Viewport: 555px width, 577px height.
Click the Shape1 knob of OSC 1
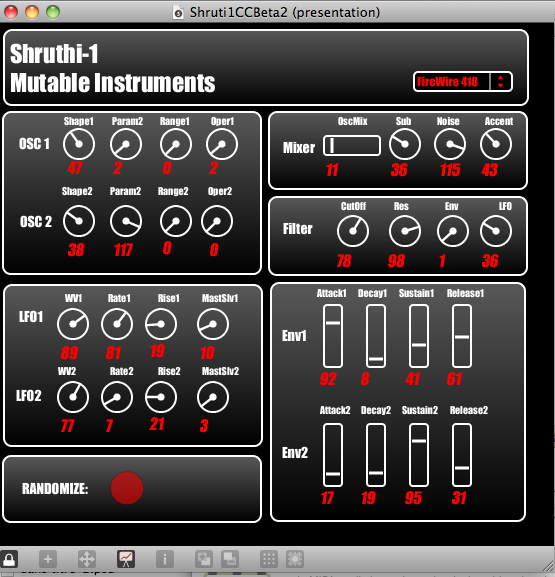[x=79, y=144]
